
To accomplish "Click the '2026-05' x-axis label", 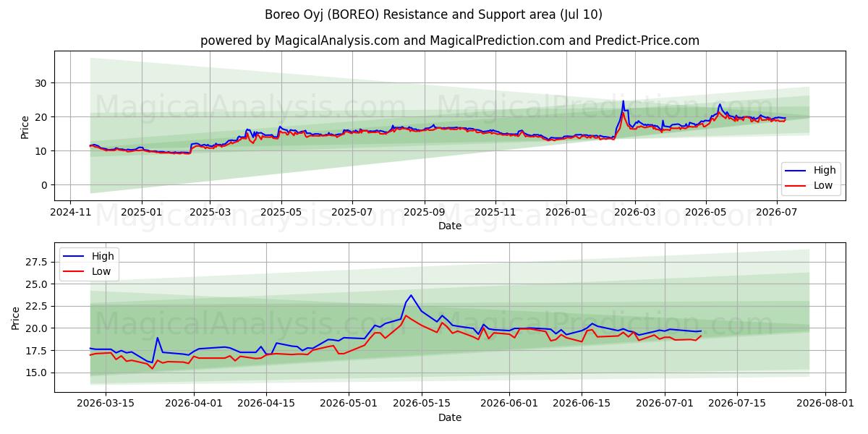I will click(706, 213).
